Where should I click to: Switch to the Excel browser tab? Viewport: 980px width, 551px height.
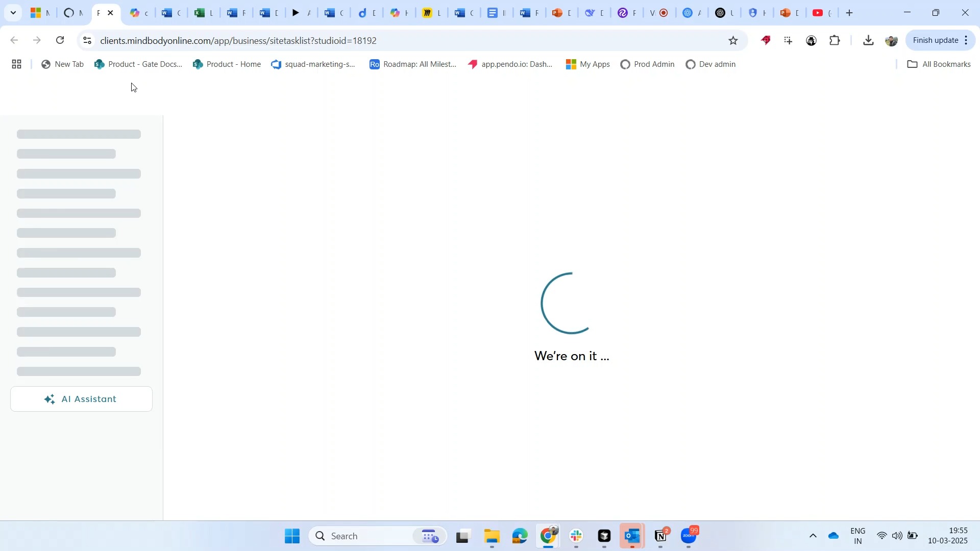click(203, 13)
